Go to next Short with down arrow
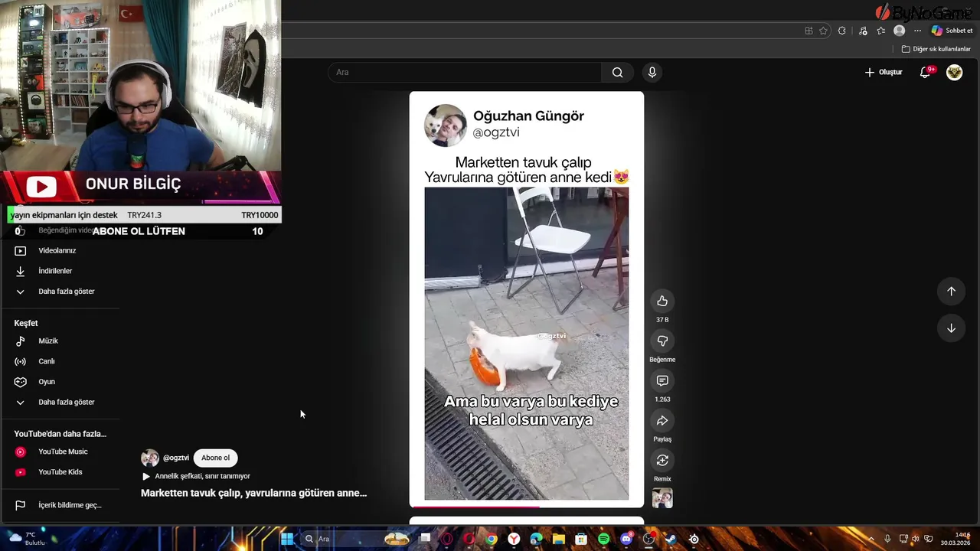The image size is (980, 551). (951, 328)
